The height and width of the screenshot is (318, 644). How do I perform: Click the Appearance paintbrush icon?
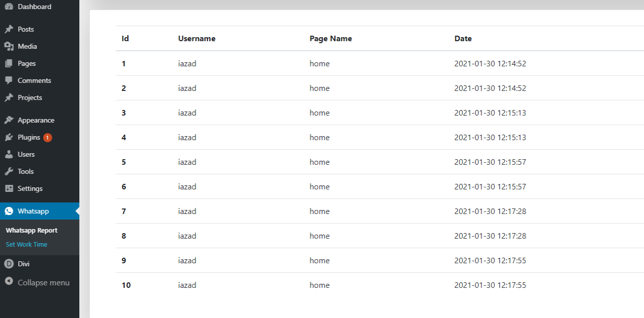point(9,120)
